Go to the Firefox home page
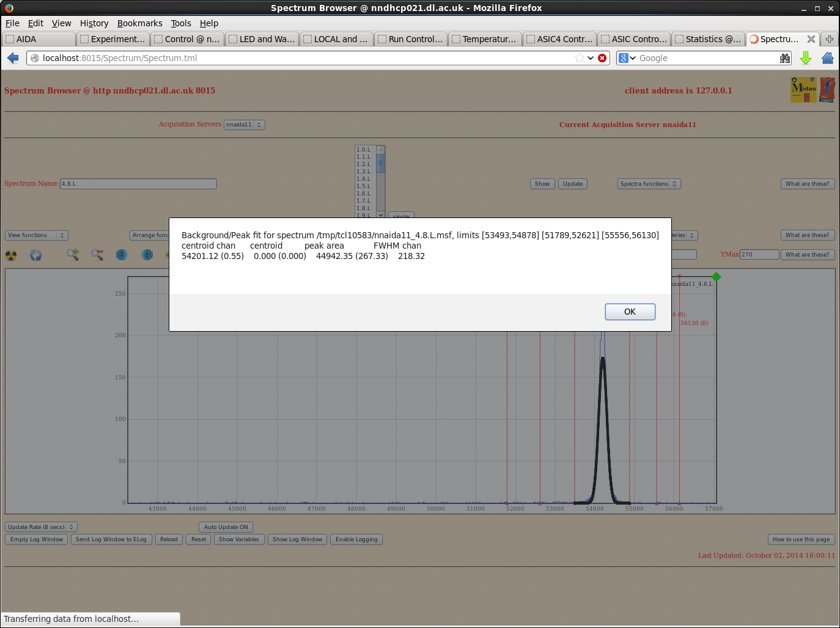This screenshot has width=840, height=628. pos(828,58)
